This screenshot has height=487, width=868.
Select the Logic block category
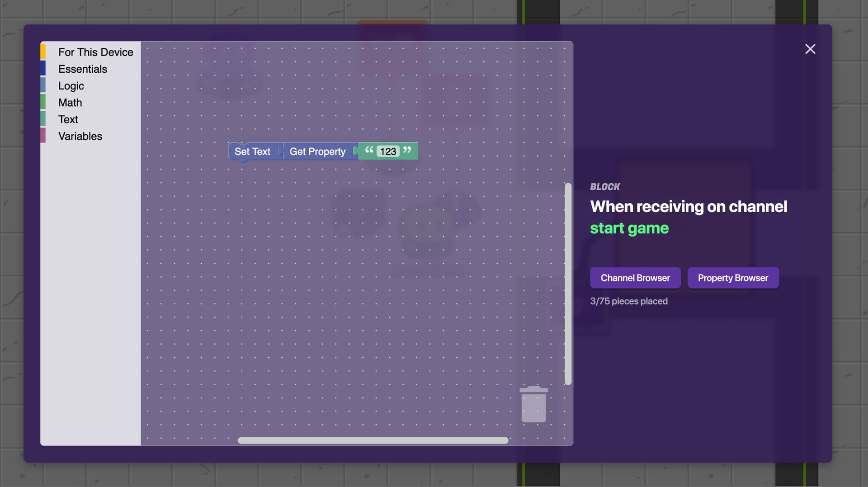pyautogui.click(x=71, y=86)
